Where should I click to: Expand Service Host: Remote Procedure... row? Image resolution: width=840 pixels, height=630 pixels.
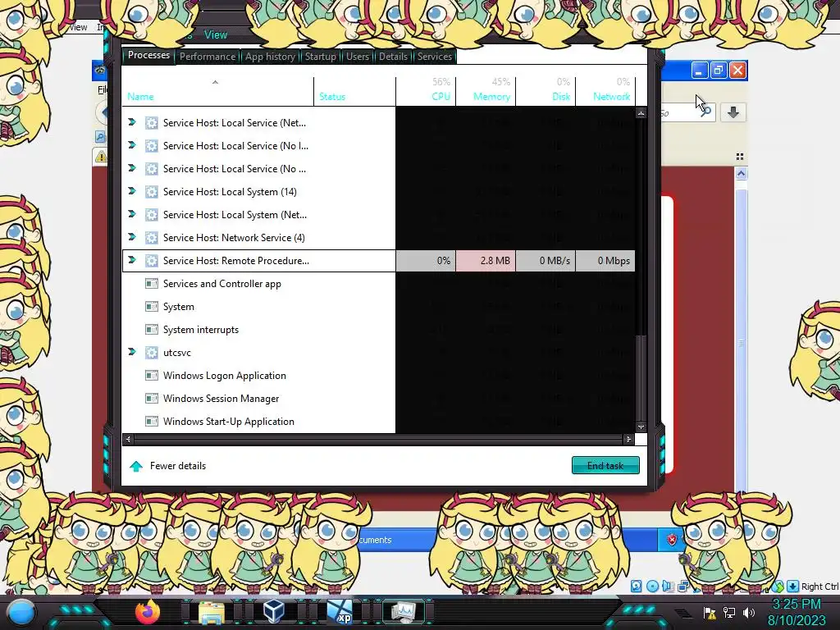click(132, 260)
